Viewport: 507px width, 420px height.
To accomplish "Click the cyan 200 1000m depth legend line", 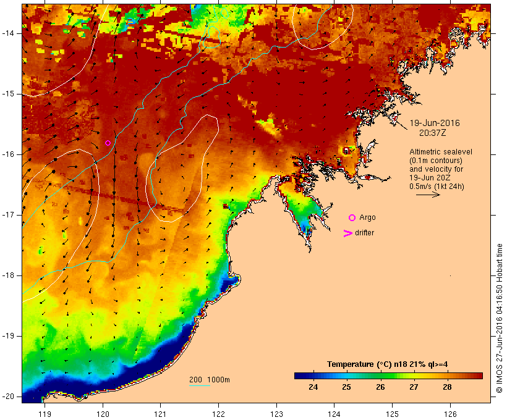I will pos(200,385).
